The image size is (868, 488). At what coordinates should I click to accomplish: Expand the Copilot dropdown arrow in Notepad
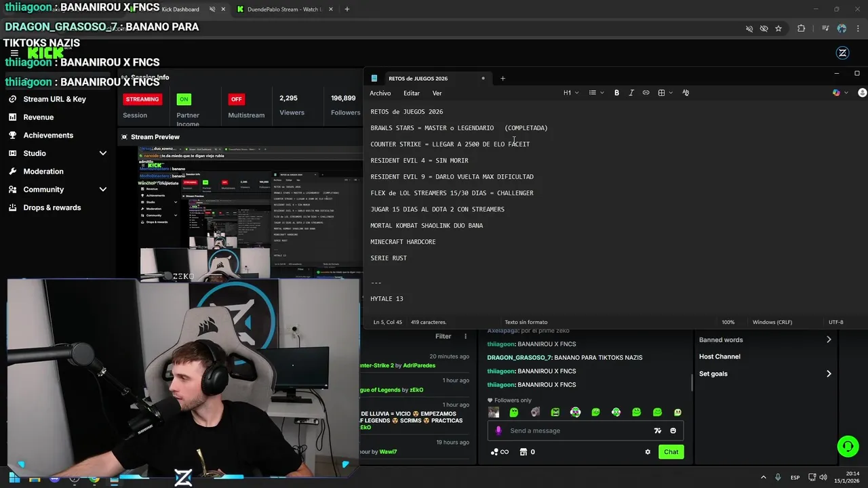pyautogui.click(x=846, y=93)
